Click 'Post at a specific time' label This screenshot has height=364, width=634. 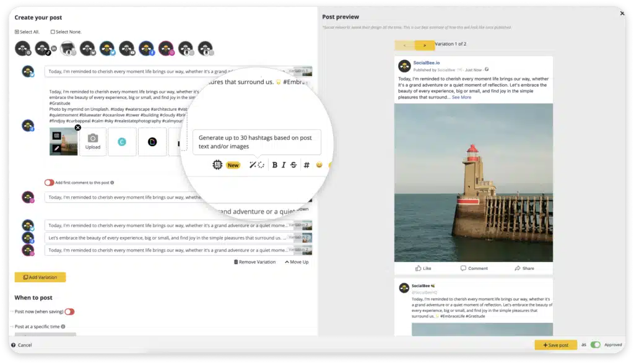[37, 326]
